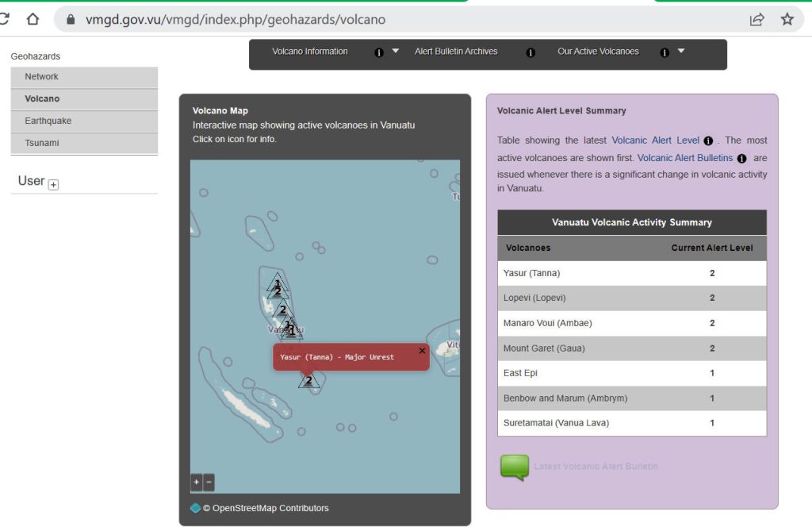This screenshot has height=527, width=812.
Task: Click the share page icon in address bar
Action: [756, 19]
